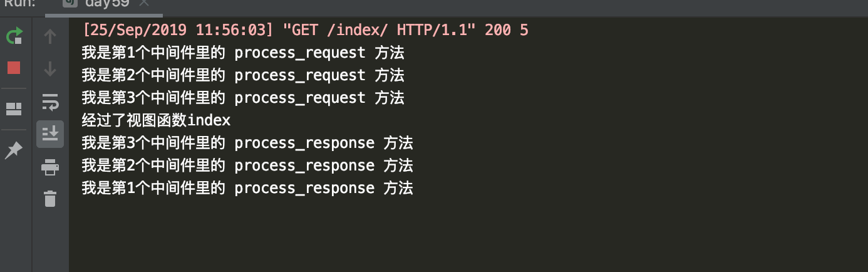Click the up stack trace arrow
Viewport: 868px width, 272px height.
(50, 37)
